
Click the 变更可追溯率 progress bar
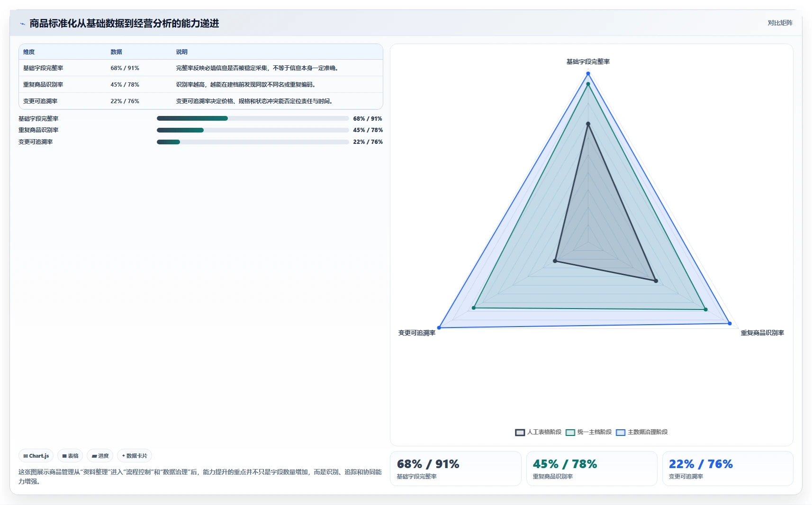click(x=253, y=142)
